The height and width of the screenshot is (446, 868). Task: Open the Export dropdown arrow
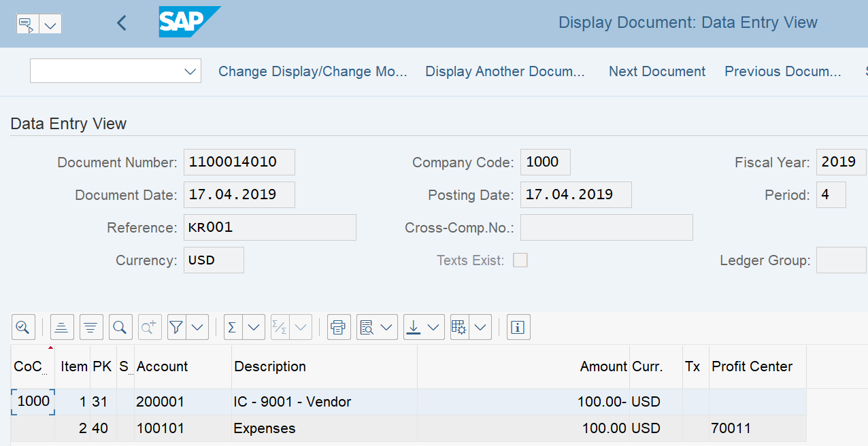click(434, 327)
